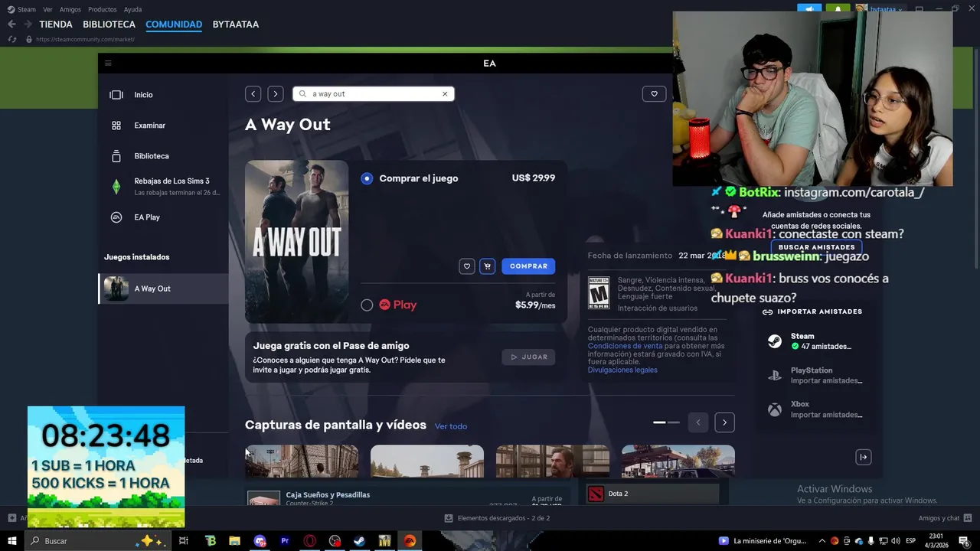Open the Condiciones de venta link
Image resolution: width=980 pixels, height=551 pixels.
pyautogui.click(x=625, y=346)
